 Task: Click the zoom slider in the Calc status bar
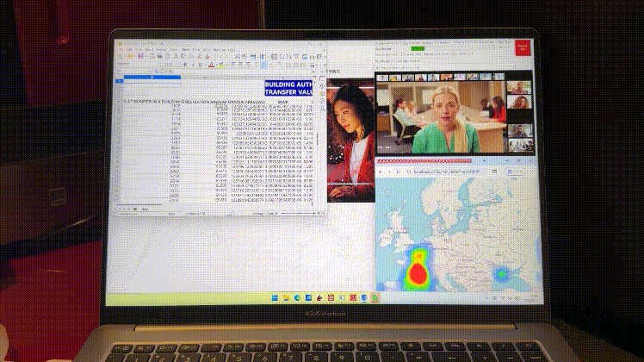[x=297, y=214]
